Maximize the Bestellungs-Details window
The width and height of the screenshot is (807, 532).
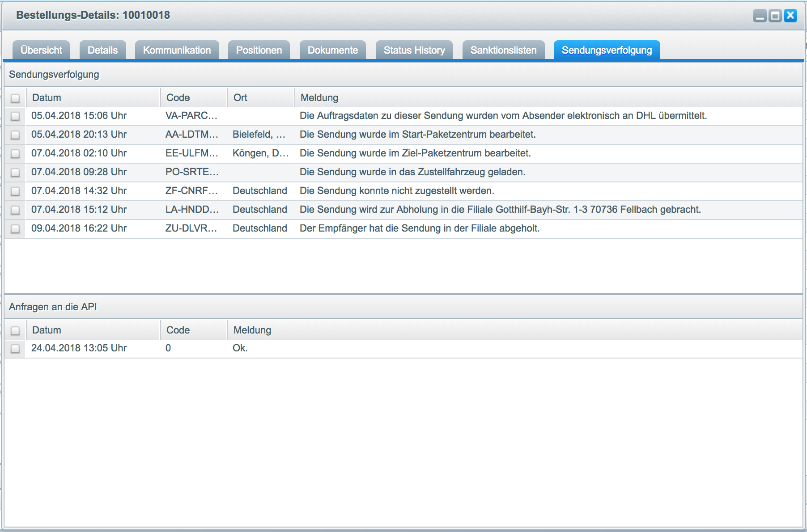click(x=775, y=16)
